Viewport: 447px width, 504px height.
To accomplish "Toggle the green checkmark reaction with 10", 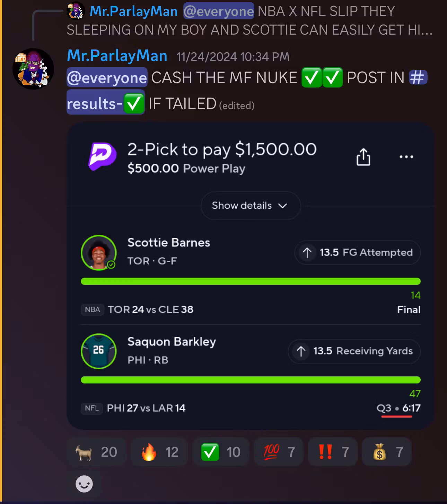I will pyautogui.click(x=221, y=452).
